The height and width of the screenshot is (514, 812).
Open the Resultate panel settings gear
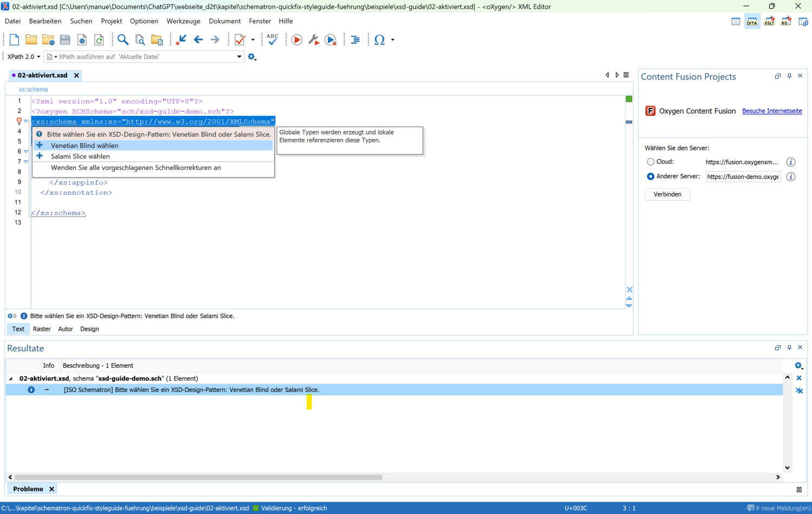pos(798,366)
